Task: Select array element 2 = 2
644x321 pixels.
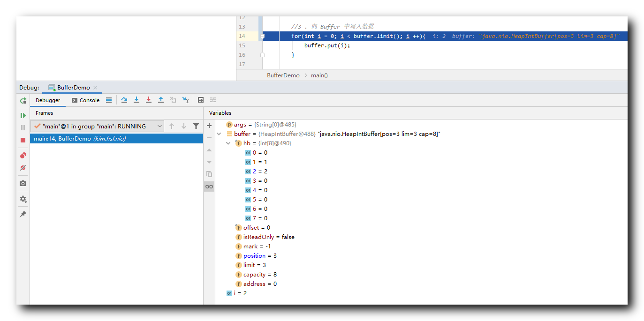Action: (421, 172)
